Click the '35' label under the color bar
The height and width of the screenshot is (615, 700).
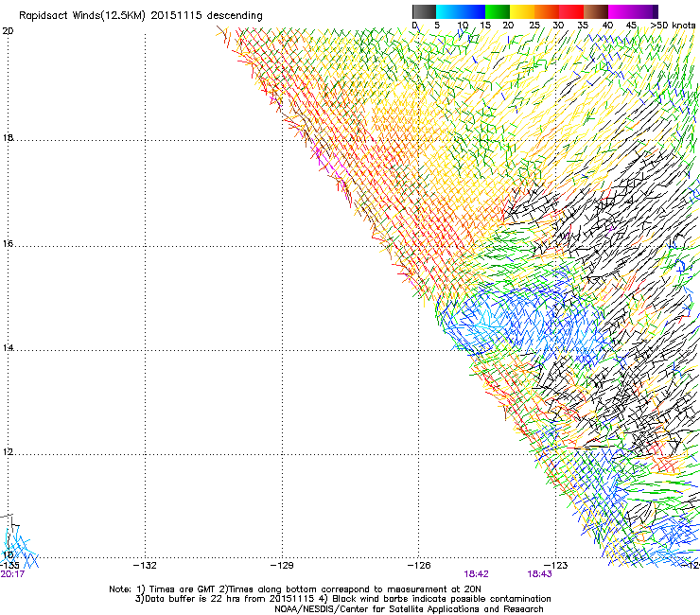pyautogui.click(x=583, y=26)
